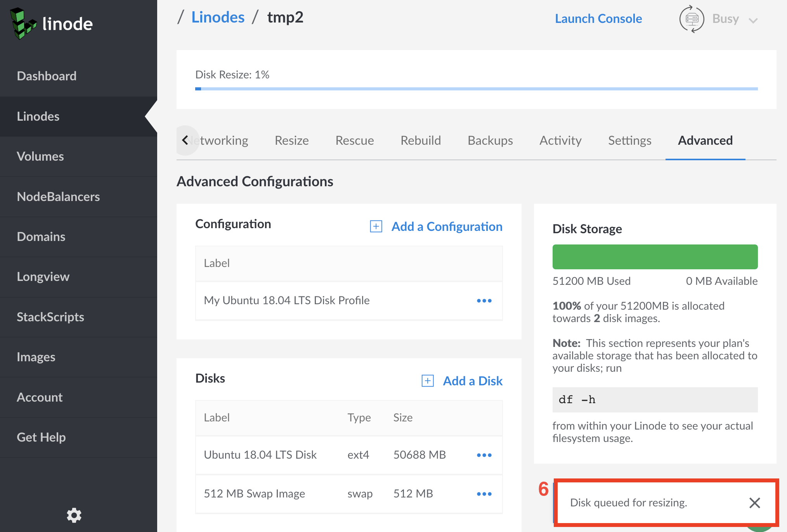Click the plus icon beside Add a Disk
The image size is (787, 532).
click(x=428, y=381)
